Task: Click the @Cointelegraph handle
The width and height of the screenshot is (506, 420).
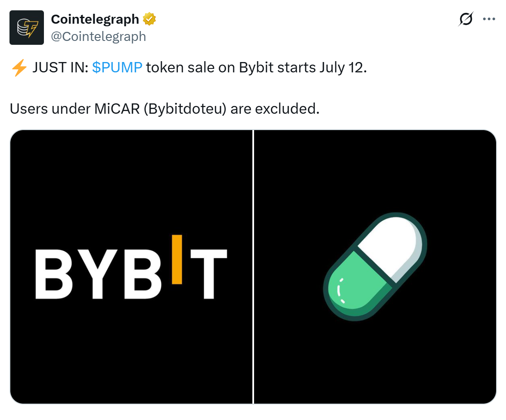Action: tap(99, 37)
